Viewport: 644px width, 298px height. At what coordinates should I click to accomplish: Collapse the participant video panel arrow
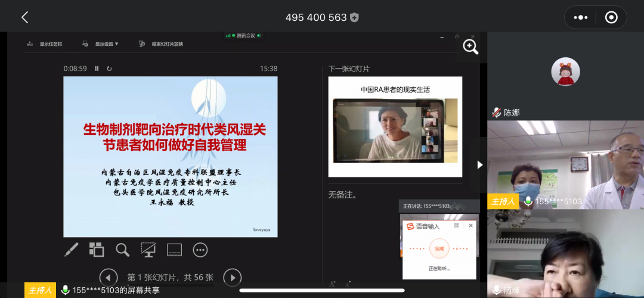(480, 165)
